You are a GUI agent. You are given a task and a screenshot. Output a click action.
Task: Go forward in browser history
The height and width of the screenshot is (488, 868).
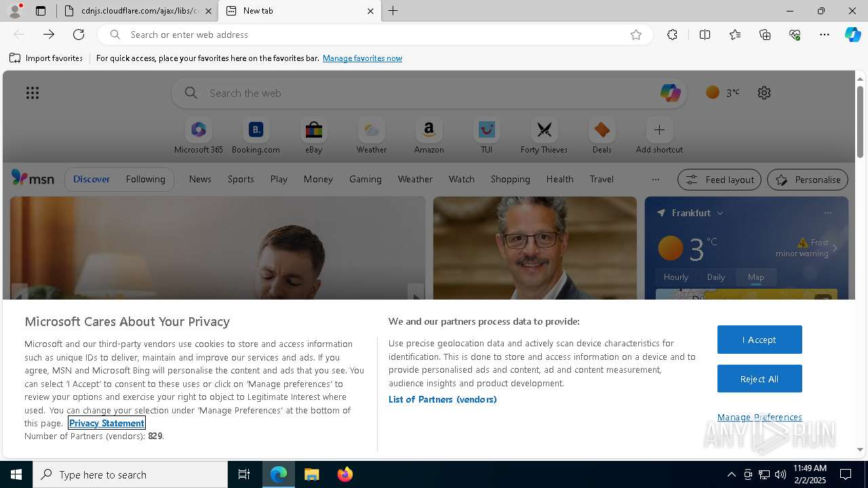(x=49, y=35)
